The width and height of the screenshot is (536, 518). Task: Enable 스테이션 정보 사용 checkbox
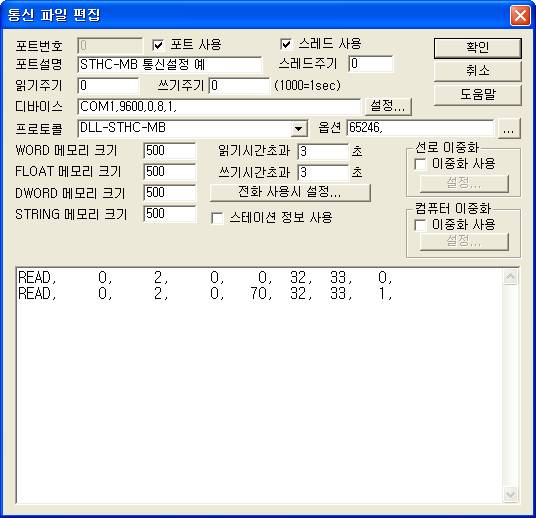click(217, 218)
